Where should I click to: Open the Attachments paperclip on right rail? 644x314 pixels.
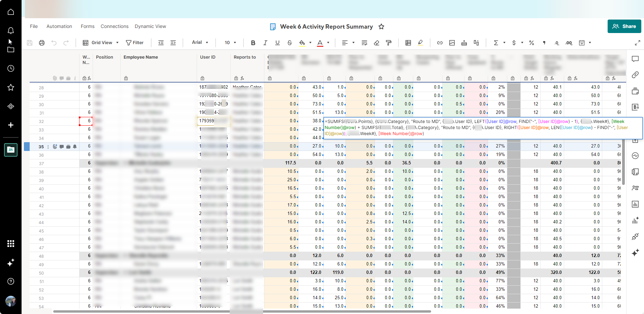click(635, 75)
